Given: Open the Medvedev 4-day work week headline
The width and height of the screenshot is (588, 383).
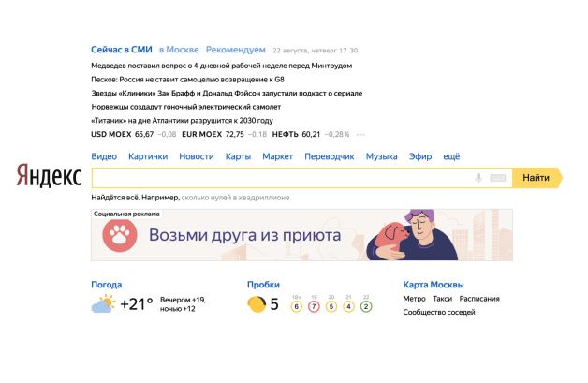Looking at the screenshot, I should click(x=221, y=66).
